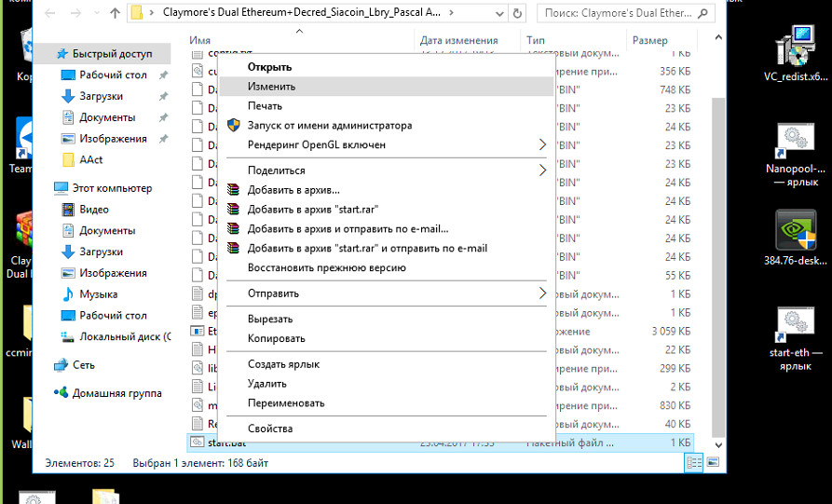Select Этот компьютер in the sidebar
832x504 pixels.
coord(112,188)
